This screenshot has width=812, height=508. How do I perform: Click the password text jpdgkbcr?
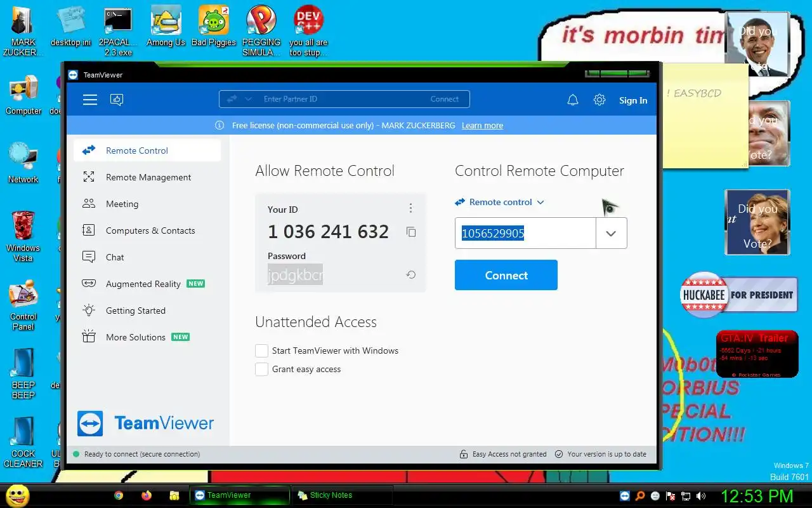pyautogui.click(x=295, y=275)
